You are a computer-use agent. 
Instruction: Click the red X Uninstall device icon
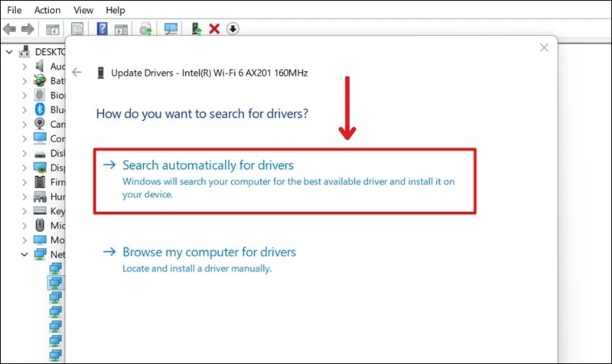(x=214, y=29)
